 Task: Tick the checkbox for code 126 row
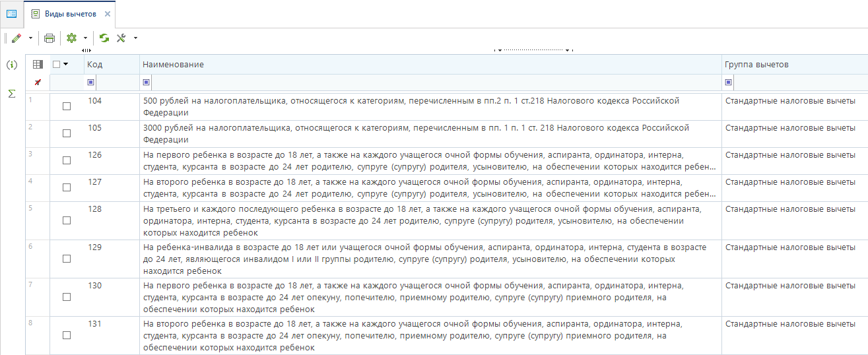pyautogui.click(x=67, y=160)
